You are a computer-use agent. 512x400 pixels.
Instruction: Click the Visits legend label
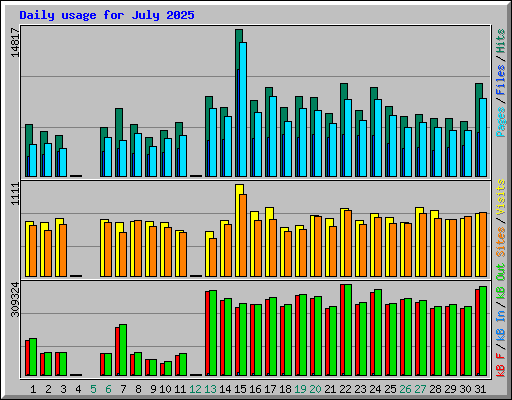pos(501,197)
